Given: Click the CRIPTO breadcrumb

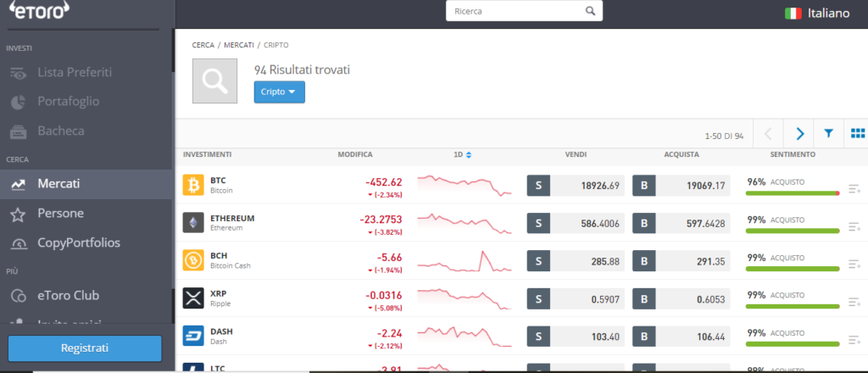Looking at the screenshot, I should 275,45.
